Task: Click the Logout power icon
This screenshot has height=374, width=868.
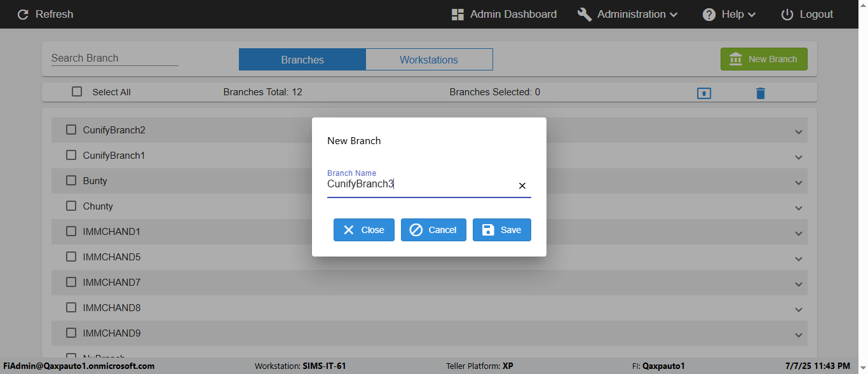Action: 787,15
